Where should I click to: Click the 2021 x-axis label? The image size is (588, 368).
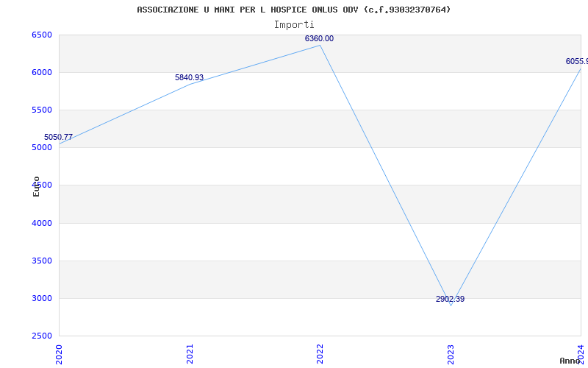coord(190,354)
